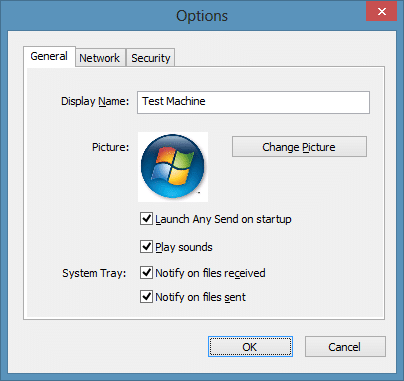The height and width of the screenshot is (381, 404).
Task: Toggle Notify on files sent checkbox
Action: (x=146, y=297)
